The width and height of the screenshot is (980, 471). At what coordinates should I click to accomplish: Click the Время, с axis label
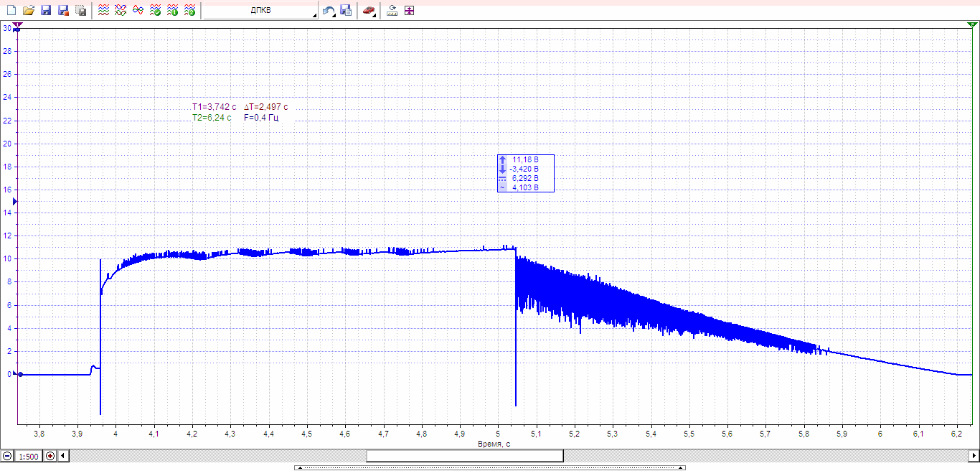(x=494, y=444)
